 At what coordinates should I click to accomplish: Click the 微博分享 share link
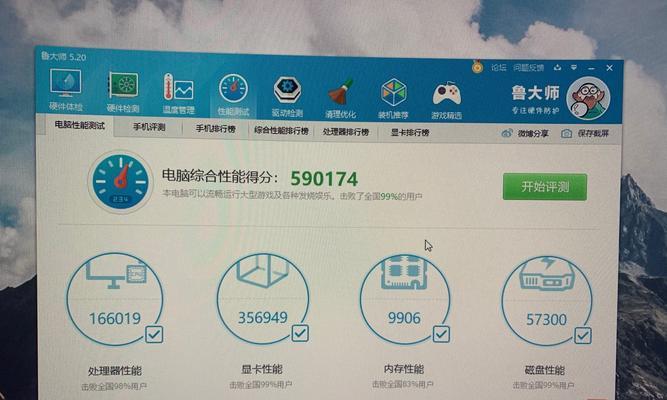coord(533,133)
